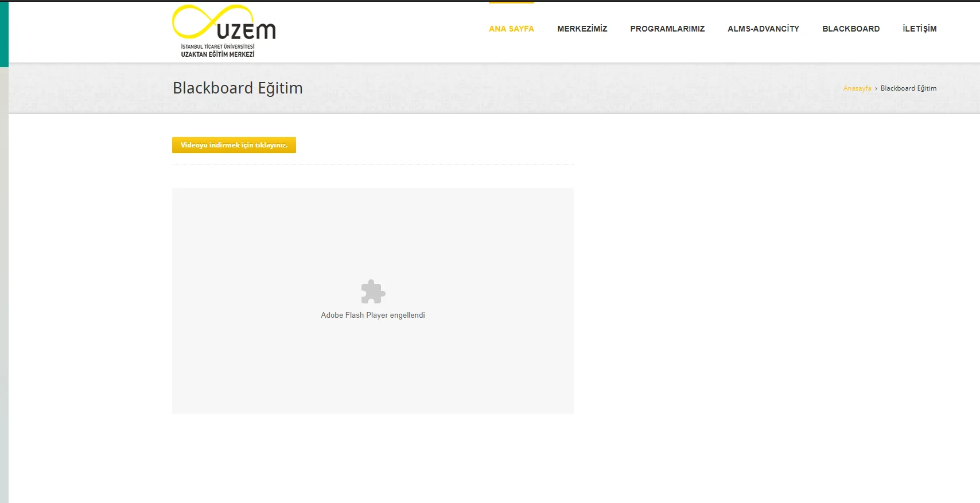Image resolution: width=980 pixels, height=503 pixels.
Task: Click the blocked Flash plugin puzzle icon
Action: (x=373, y=292)
